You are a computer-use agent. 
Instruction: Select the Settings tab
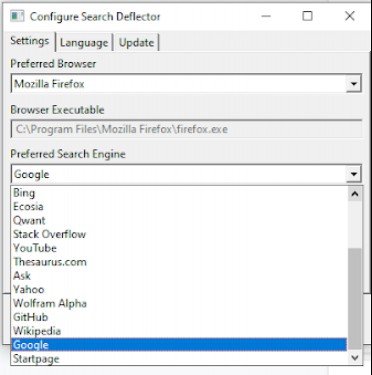tap(30, 41)
